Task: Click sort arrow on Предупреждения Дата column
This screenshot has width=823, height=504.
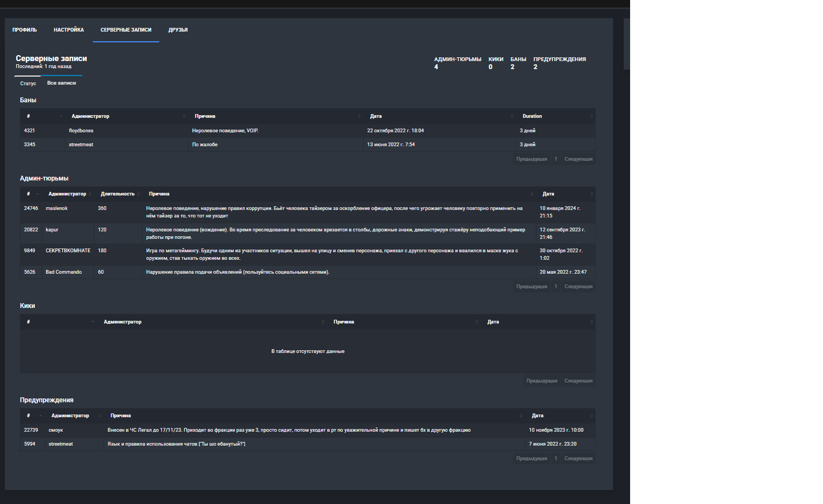Action: pyautogui.click(x=591, y=416)
